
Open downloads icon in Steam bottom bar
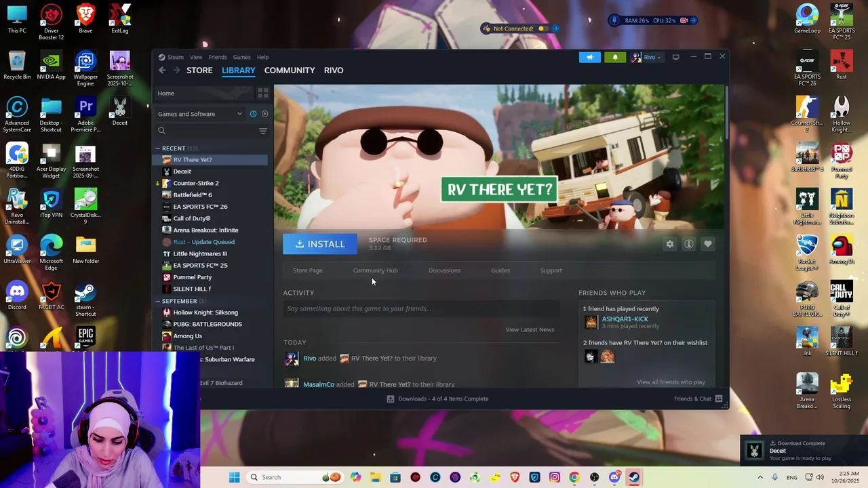[391, 399]
